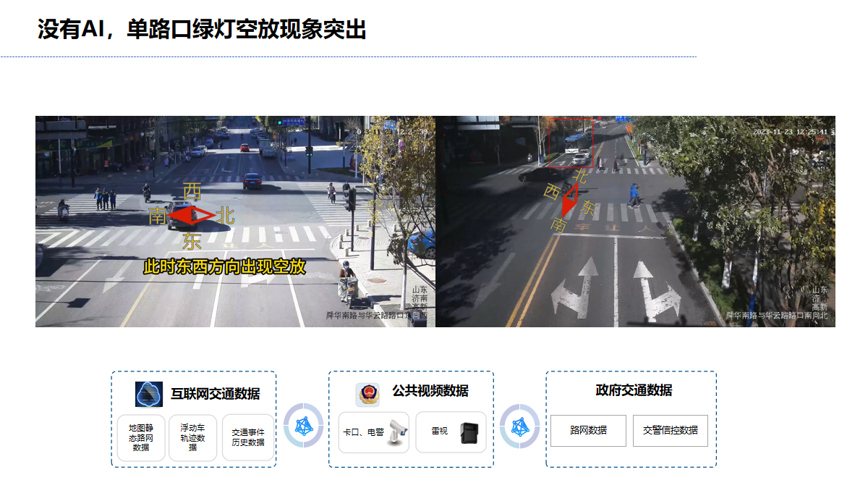Viewport: 868px width, 488px height.
Task: Click the 互联网交通数据 heading text
Action: pyautogui.click(x=216, y=394)
